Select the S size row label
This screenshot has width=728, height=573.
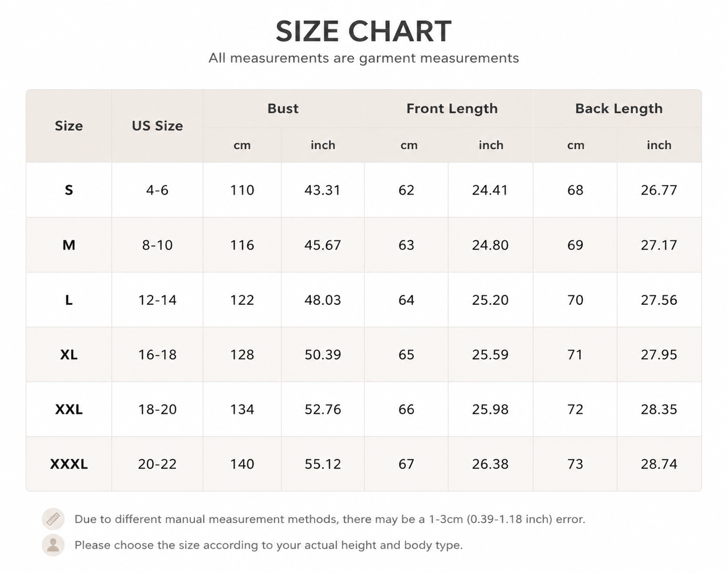coord(69,190)
